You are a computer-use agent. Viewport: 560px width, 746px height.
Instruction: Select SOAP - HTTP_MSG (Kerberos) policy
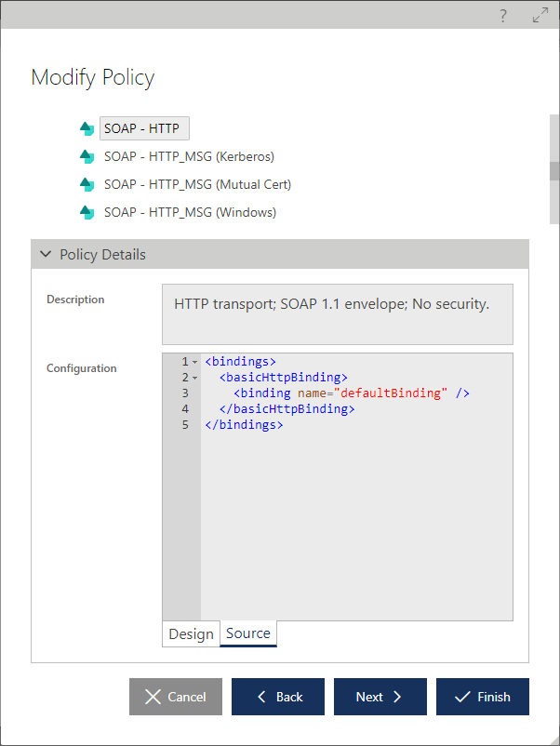tap(190, 156)
